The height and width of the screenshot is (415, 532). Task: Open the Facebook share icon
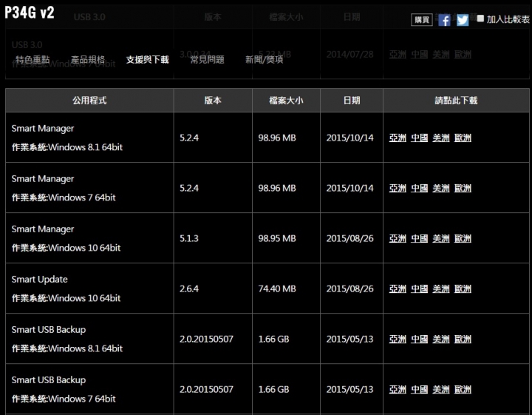coord(444,20)
